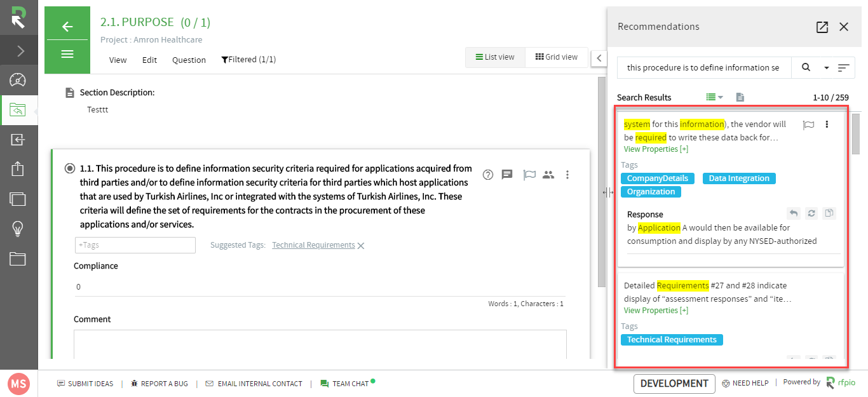Click SUBMIT IDEAS in footer

(85, 384)
